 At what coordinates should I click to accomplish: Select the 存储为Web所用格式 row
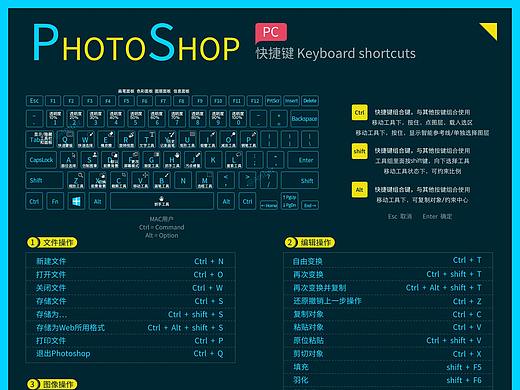(130, 328)
